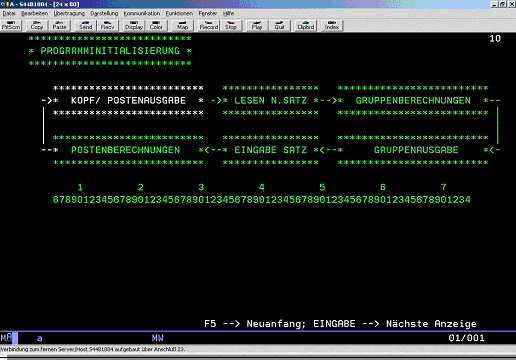Open the Hilfe menu
Screen dimensions: 516x360
coord(229,13)
